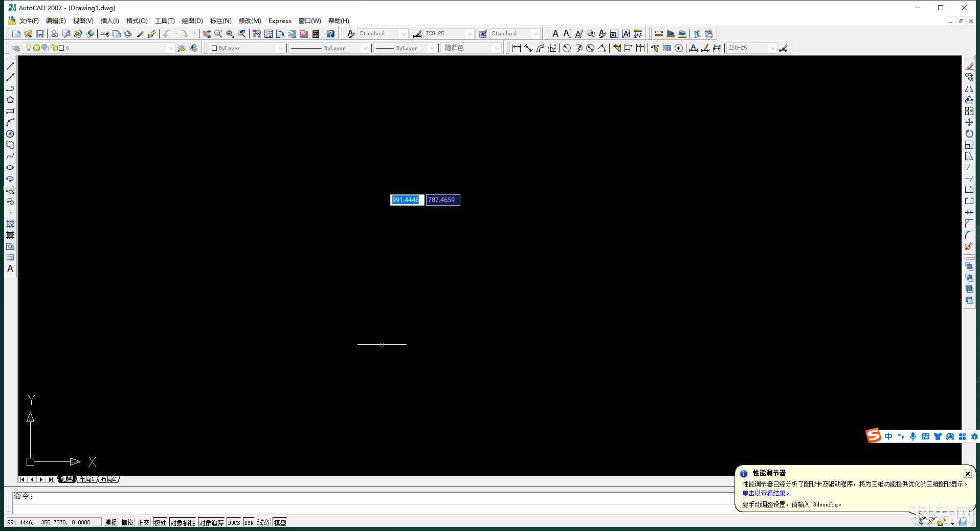The width and height of the screenshot is (980, 531).
Task: Disable 对象捕捉 (Object Snap) in the status bar
Action: click(183, 522)
